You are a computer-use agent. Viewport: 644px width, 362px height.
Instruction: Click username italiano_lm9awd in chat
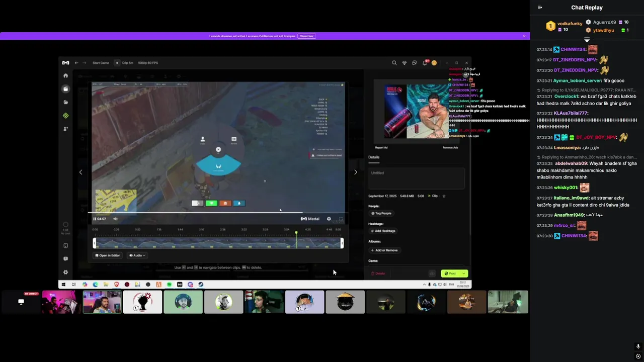[x=571, y=198]
